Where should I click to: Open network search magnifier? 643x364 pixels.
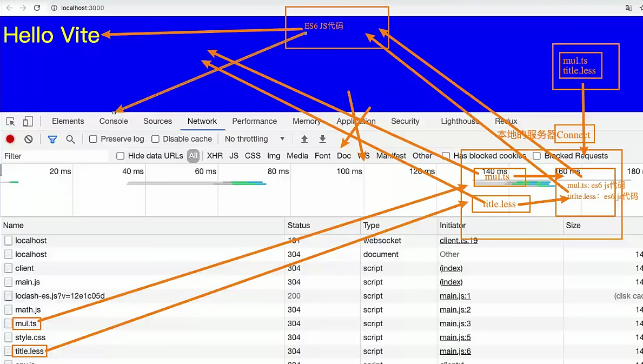point(70,139)
